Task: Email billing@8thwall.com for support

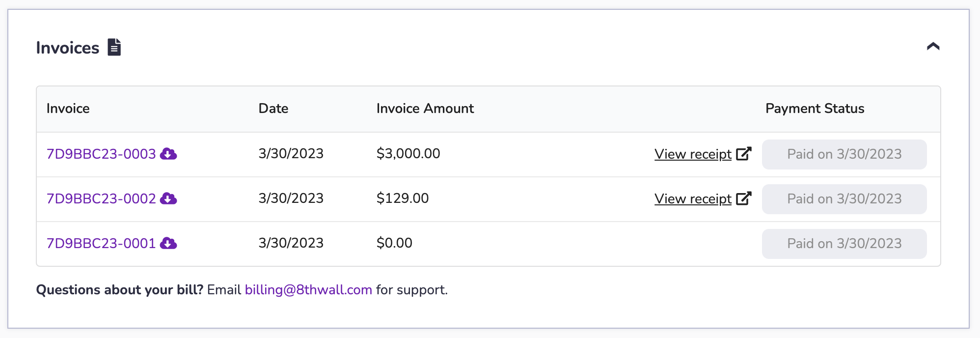Action: tap(308, 290)
